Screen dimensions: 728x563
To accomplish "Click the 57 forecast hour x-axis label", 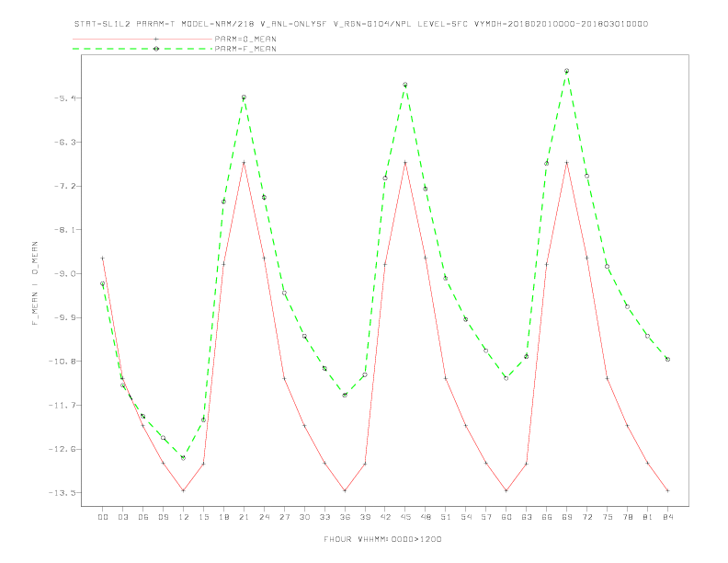I will click(486, 517).
